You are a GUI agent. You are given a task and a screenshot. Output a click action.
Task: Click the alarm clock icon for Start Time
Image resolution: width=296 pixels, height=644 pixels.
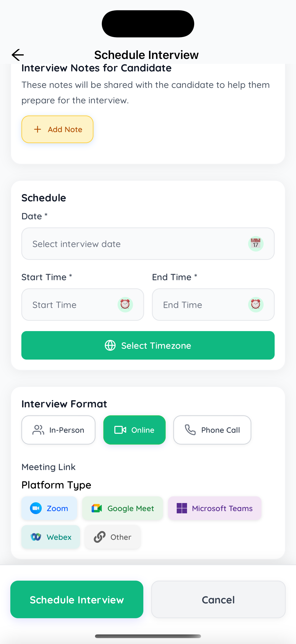pos(126,305)
